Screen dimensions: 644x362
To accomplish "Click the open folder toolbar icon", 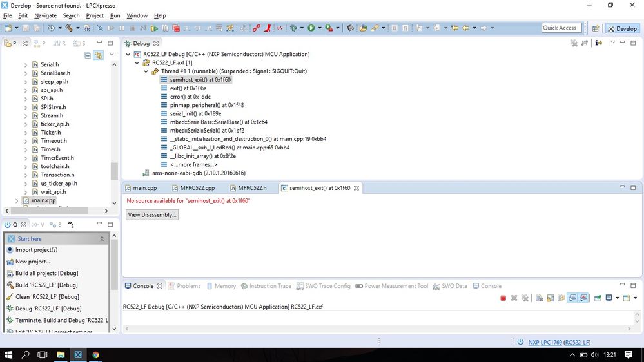I will [363, 28].
